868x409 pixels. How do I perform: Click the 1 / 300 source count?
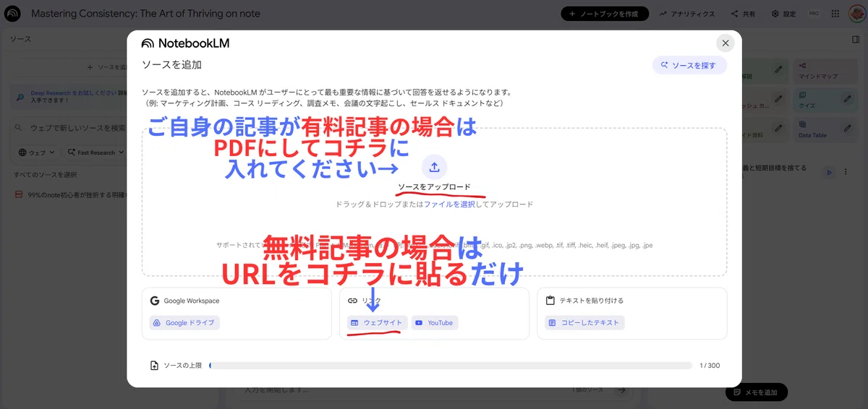click(710, 366)
